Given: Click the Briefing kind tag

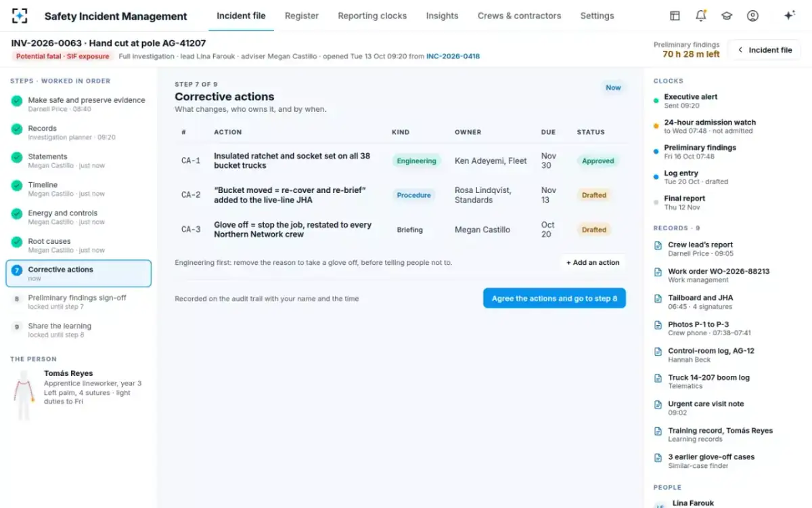Looking at the screenshot, I should [x=409, y=230].
